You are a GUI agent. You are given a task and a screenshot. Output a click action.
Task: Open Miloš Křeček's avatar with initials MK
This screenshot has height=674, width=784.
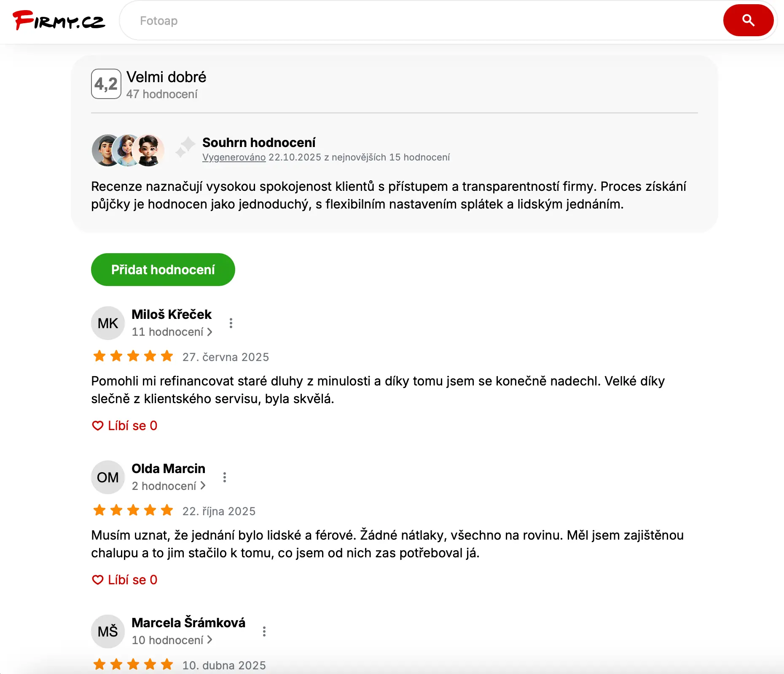[108, 323]
